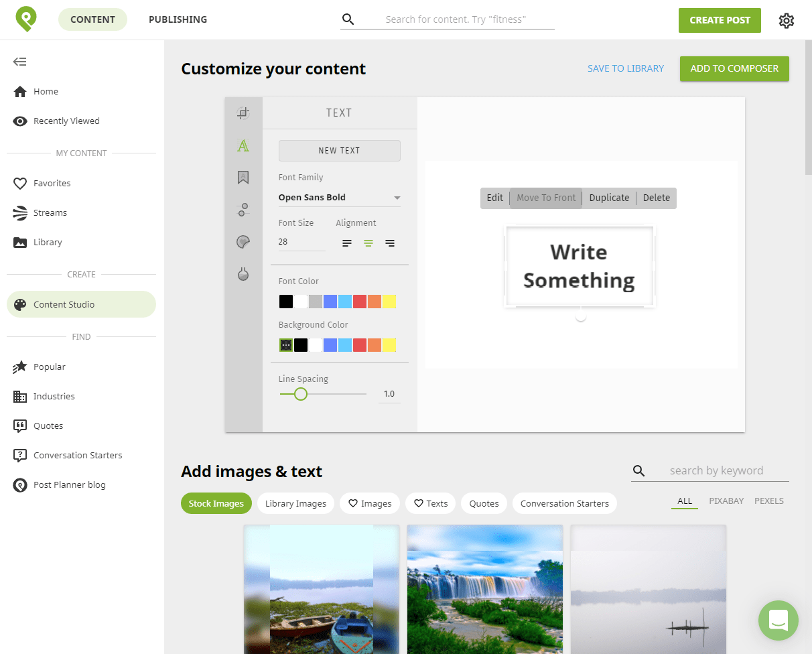Open the sticker tool in editor
The width and height of the screenshot is (812, 654).
tap(243, 242)
